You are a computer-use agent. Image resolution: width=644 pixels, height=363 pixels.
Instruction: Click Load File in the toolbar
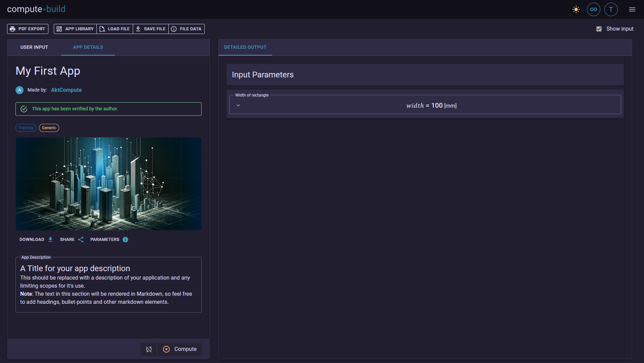115,29
